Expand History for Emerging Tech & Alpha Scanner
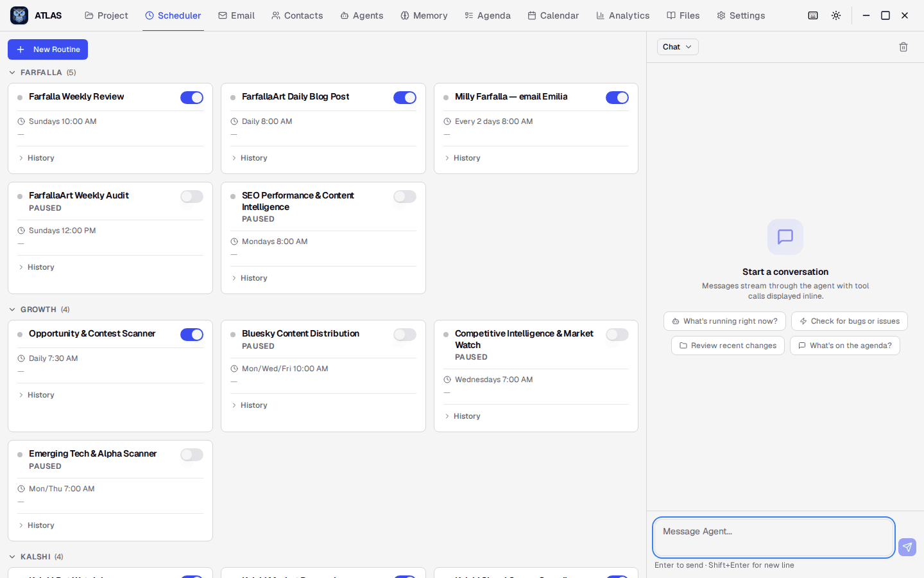Viewport: 924px width, 578px height. click(x=36, y=525)
